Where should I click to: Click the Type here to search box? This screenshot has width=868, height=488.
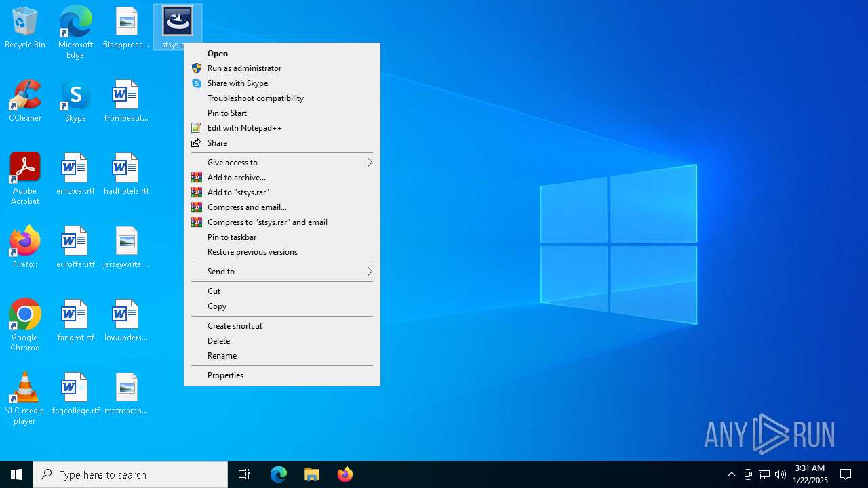point(130,474)
